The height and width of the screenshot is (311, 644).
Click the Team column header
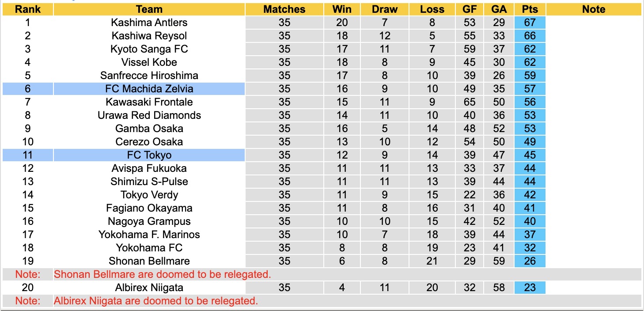point(149,9)
